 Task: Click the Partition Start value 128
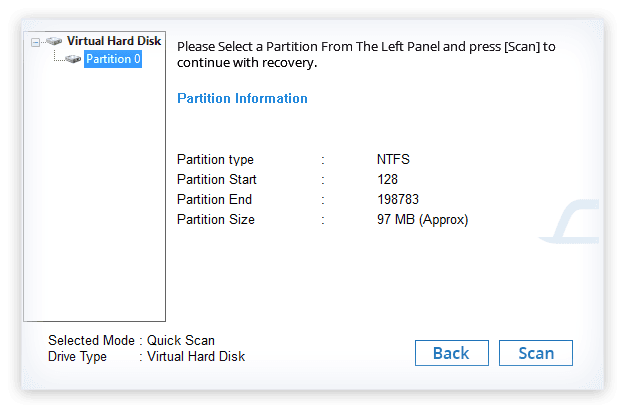[x=387, y=179]
